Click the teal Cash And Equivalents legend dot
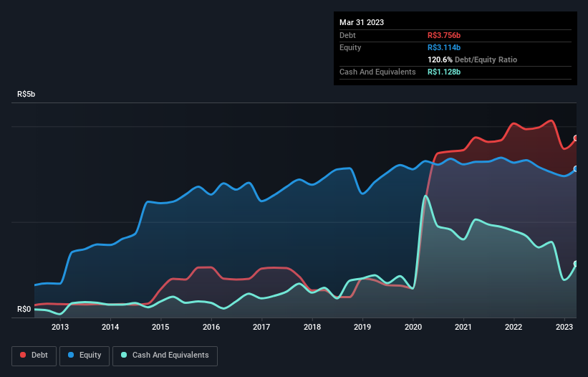The image size is (588, 377). point(124,355)
